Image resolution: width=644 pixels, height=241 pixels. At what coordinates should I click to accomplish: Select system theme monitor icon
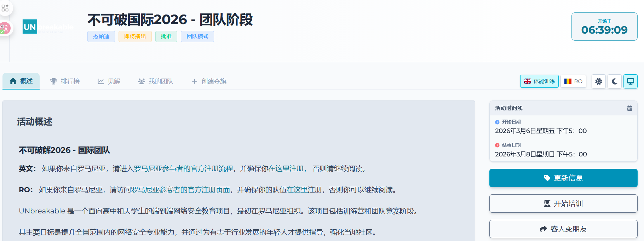(x=630, y=81)
